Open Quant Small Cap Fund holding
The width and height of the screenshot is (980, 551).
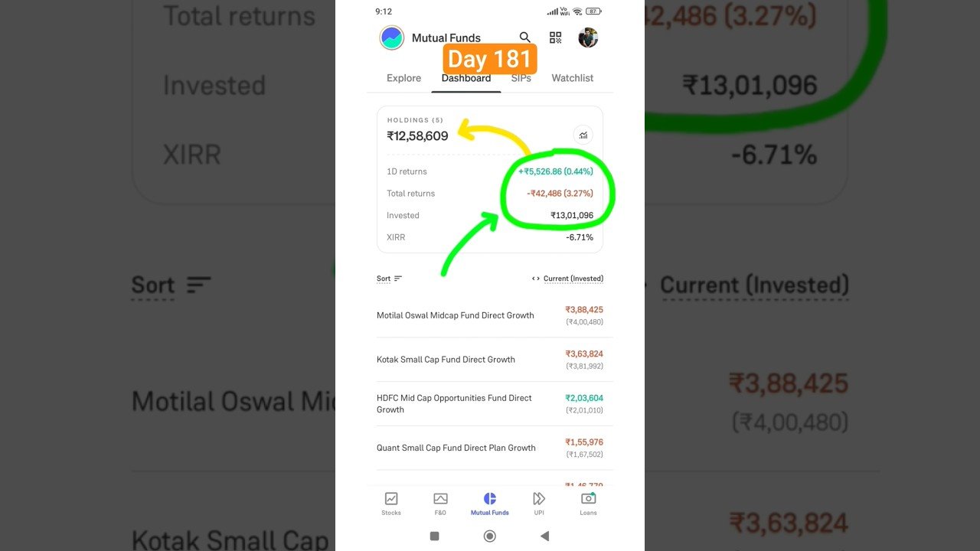pos(490,448)
